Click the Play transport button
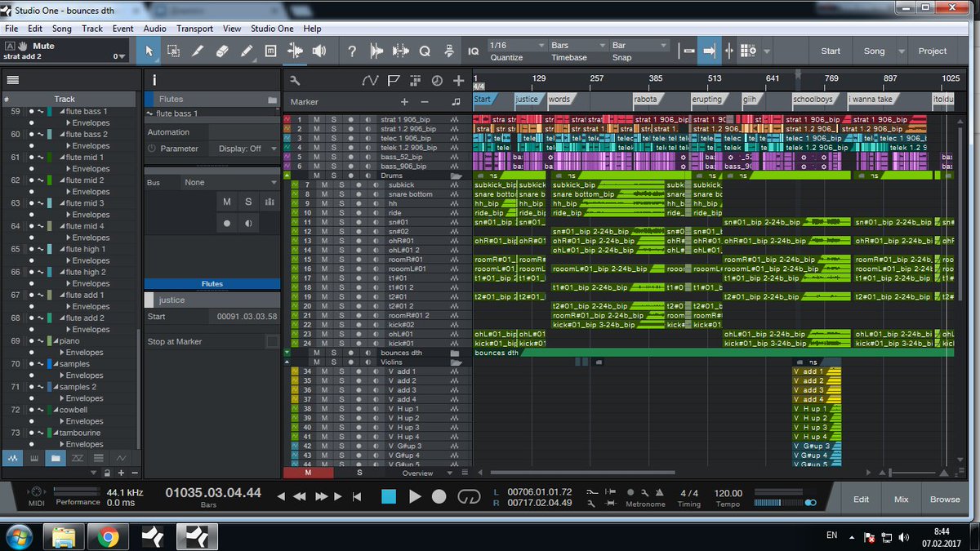Image resolution: width=980 pixels, height=551 pixels. 414,496
